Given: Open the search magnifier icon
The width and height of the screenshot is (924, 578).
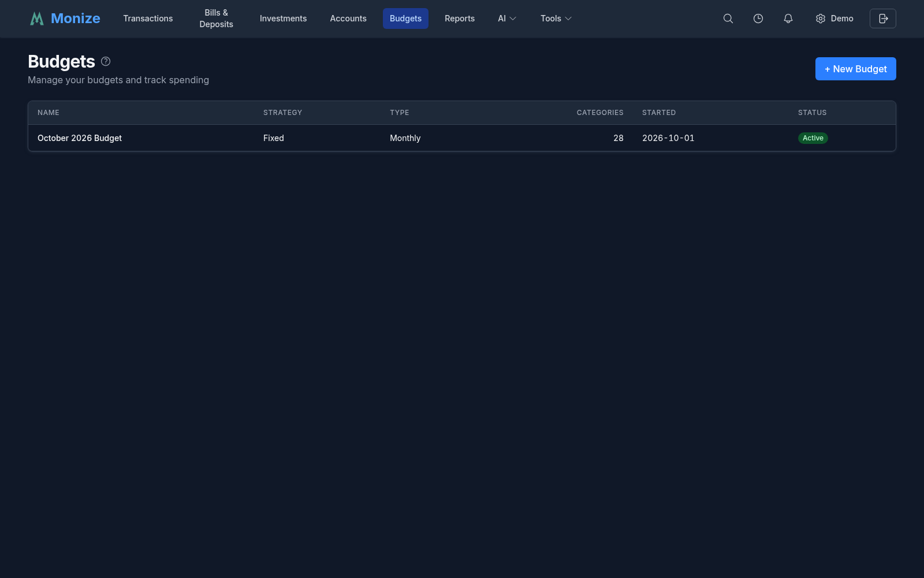Looking at the screenshot, I should (728, 18).
